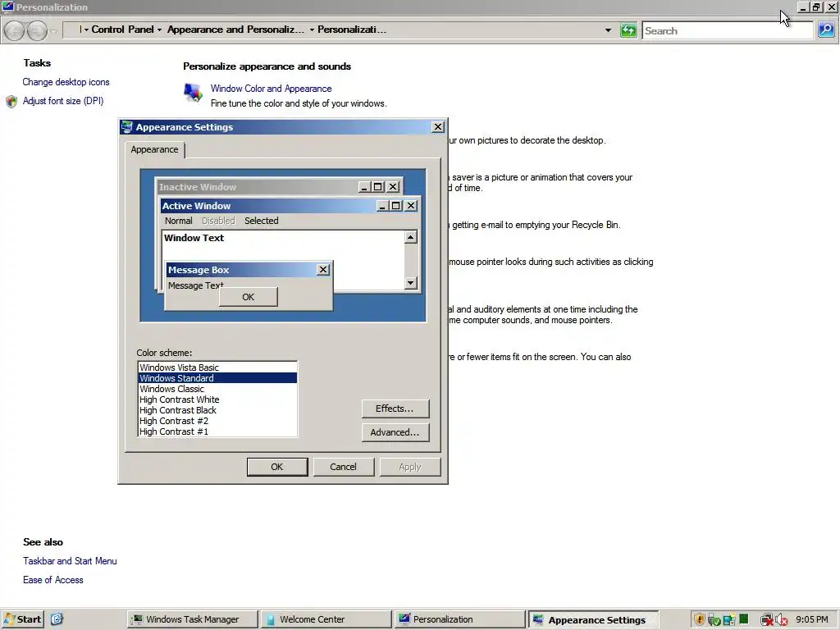Viewport: 840px width, 630px height.
Task: Confirm with OK in Appearance Settings dialog
Action: (x=277, y=467)
